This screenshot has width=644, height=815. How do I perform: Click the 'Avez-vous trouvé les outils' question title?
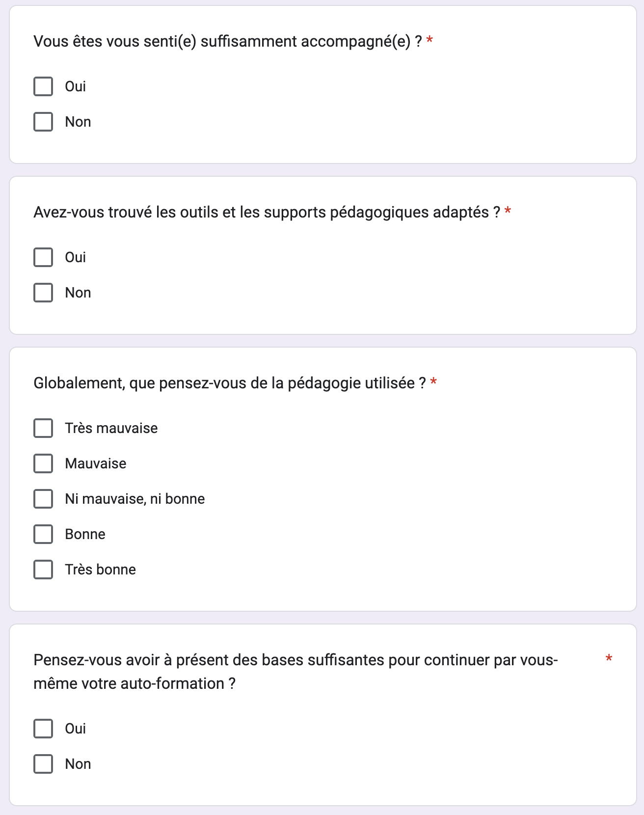267,213
